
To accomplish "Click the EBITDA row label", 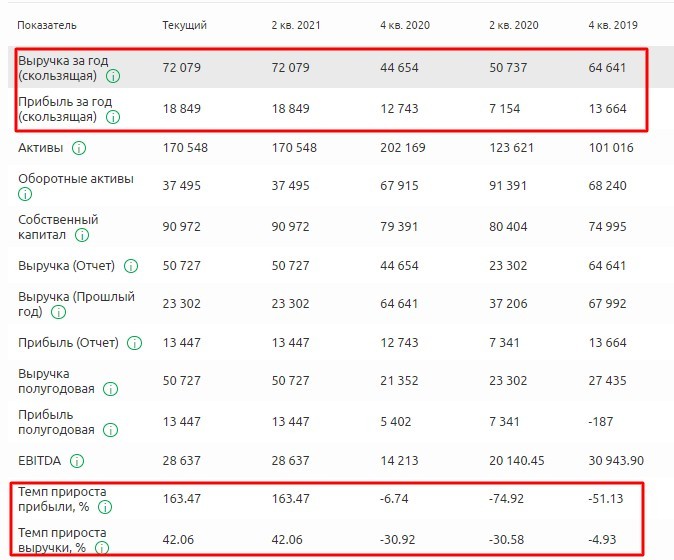I will pos(39,461).
